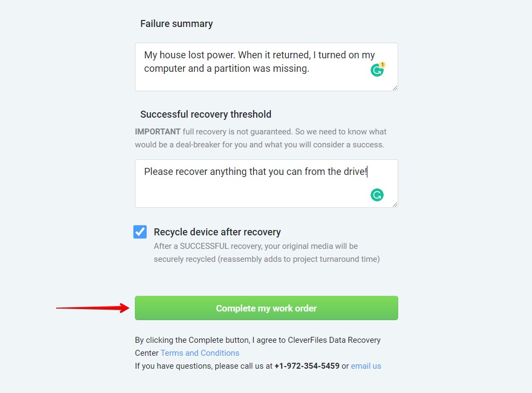532x393 pixels.
Task: Click the yellow Grammarly suggestion count badge
Action: click(x=383, y=64)
